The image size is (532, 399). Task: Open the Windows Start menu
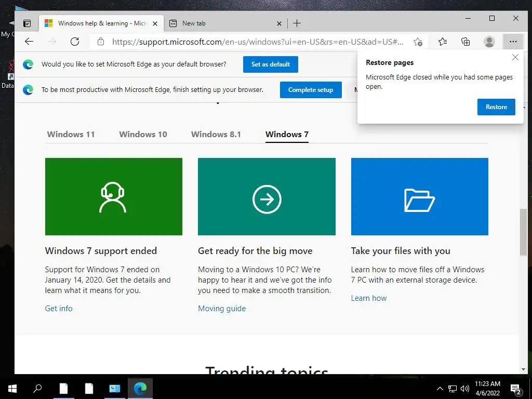pyautogui.click(x=12, y=389)
